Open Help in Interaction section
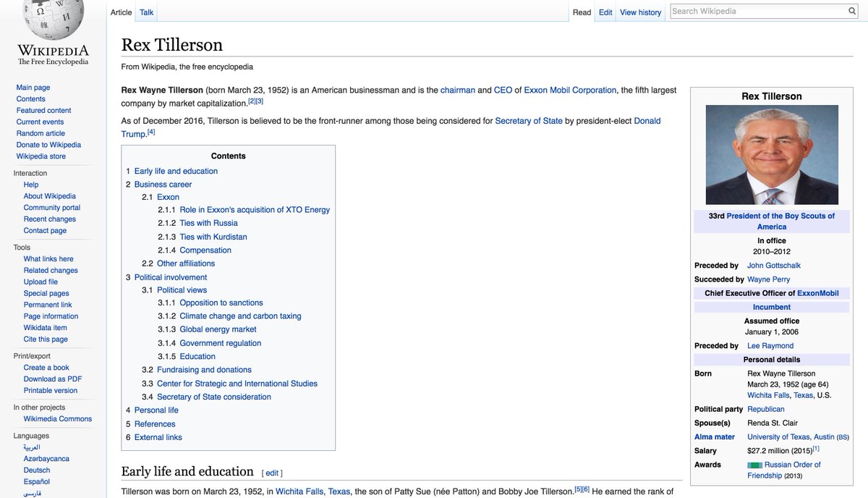This screenshot has height=498, width=868. coord(31,185)
